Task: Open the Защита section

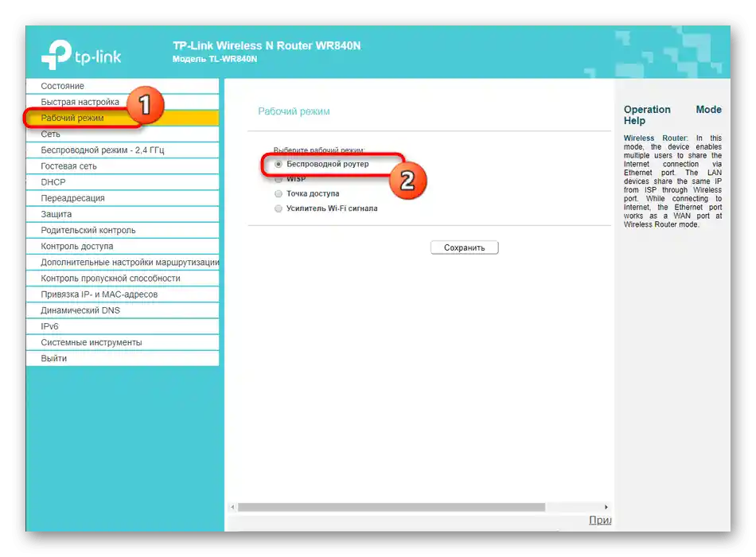Action: 123,213
